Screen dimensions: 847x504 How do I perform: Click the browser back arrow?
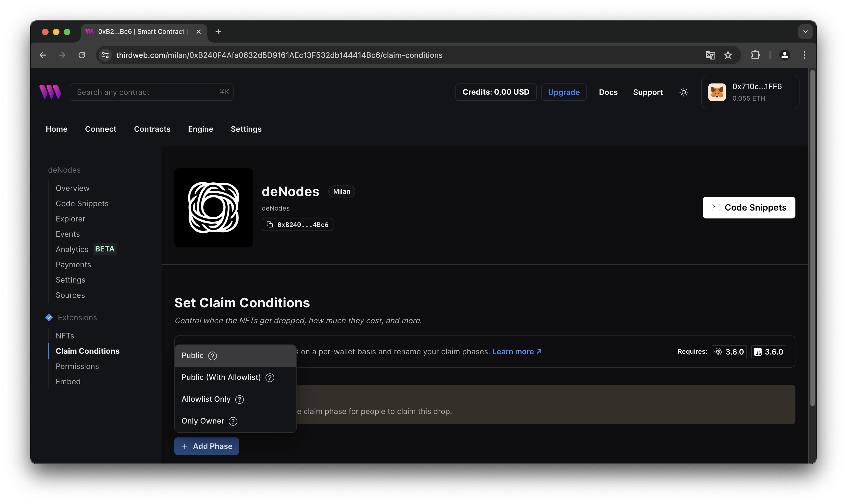click(43, 55)
